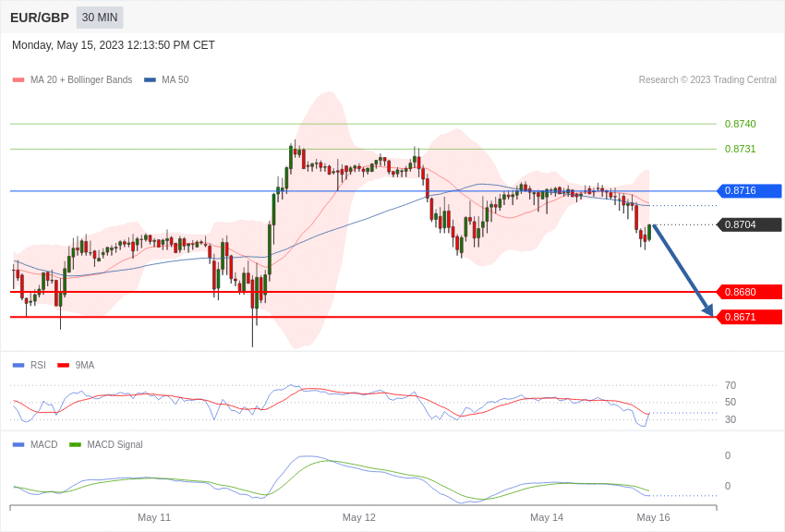Select the date and time text line
Viewport: 785px width, 532px height.
[114, 45]
